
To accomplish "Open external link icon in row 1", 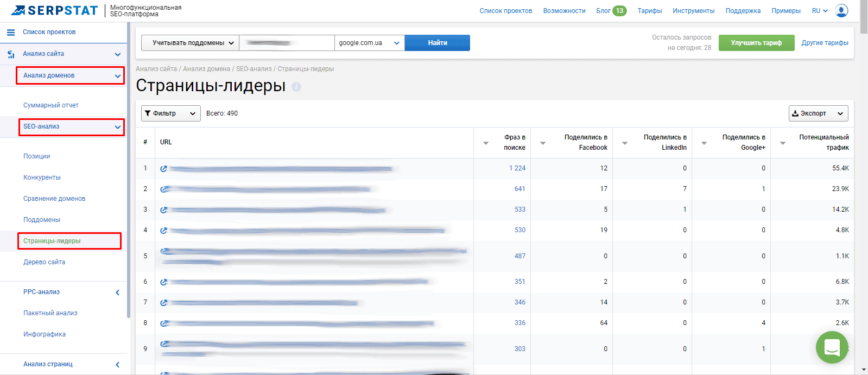I will click(163, 169).
